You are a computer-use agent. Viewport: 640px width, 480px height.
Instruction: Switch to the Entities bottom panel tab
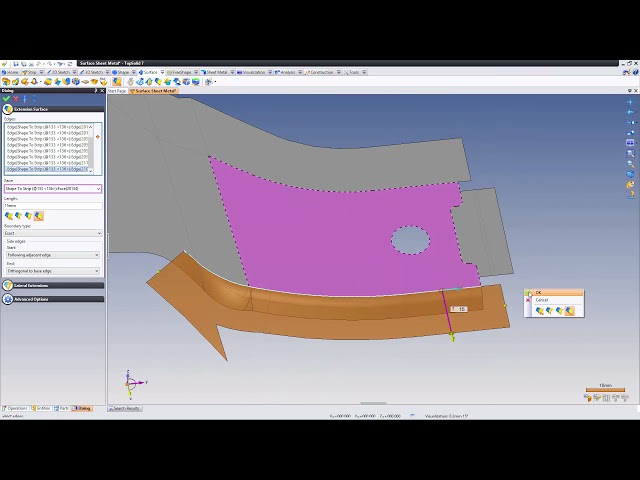click(42, 408)
